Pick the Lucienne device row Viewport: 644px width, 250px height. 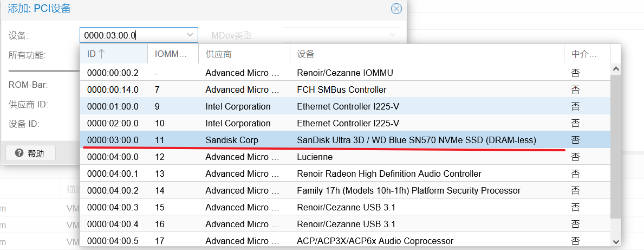[315, 157]
